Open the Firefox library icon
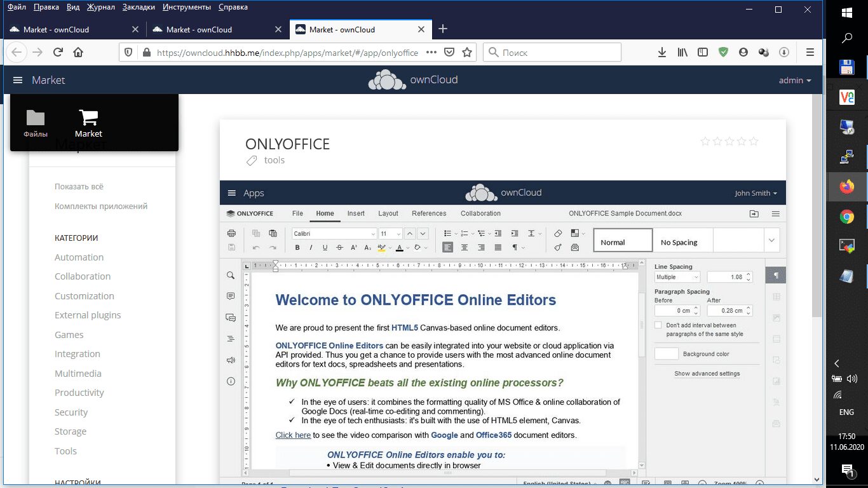This screenshot has height=488, width=868. pyautogui.click(x=682, y=53)
